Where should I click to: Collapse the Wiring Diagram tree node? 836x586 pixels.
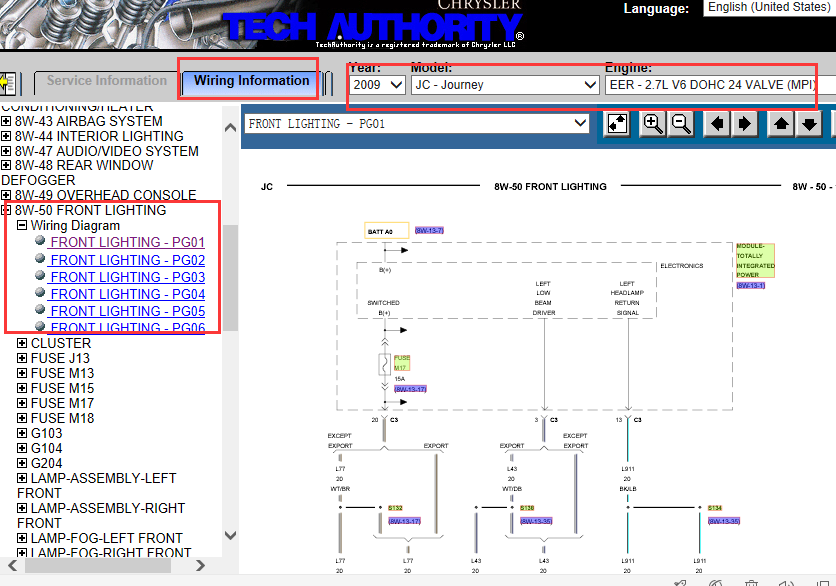22,226
